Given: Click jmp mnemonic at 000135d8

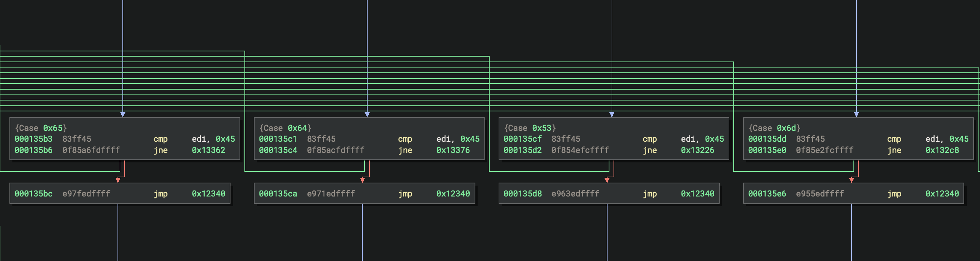Looking at the screenshot, I should coord(650,194).
